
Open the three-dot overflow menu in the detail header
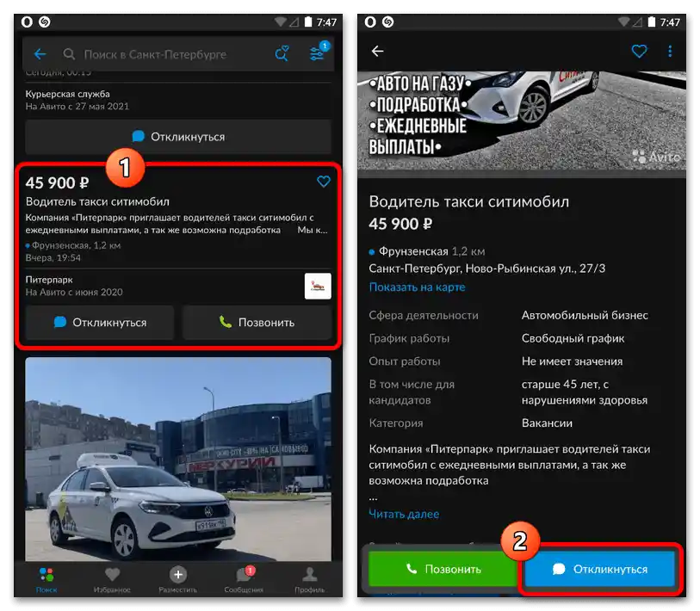(x=670, y=52)
